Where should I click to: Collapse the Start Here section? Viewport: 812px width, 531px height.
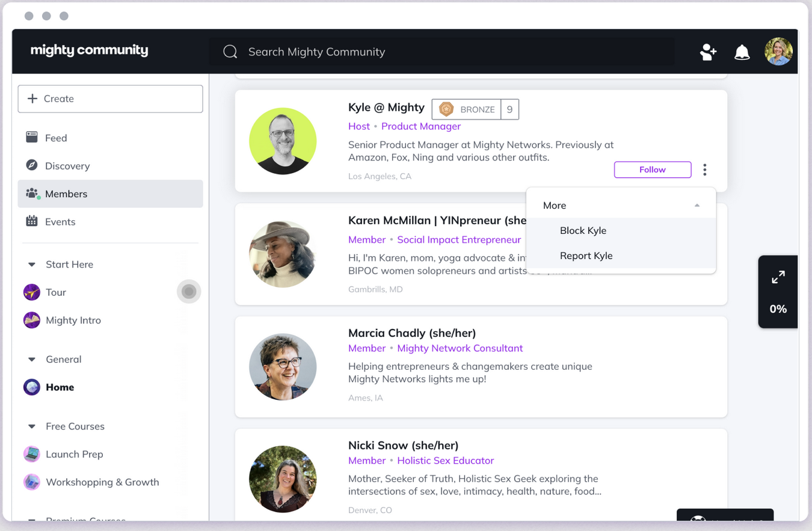tap(32, 265)
